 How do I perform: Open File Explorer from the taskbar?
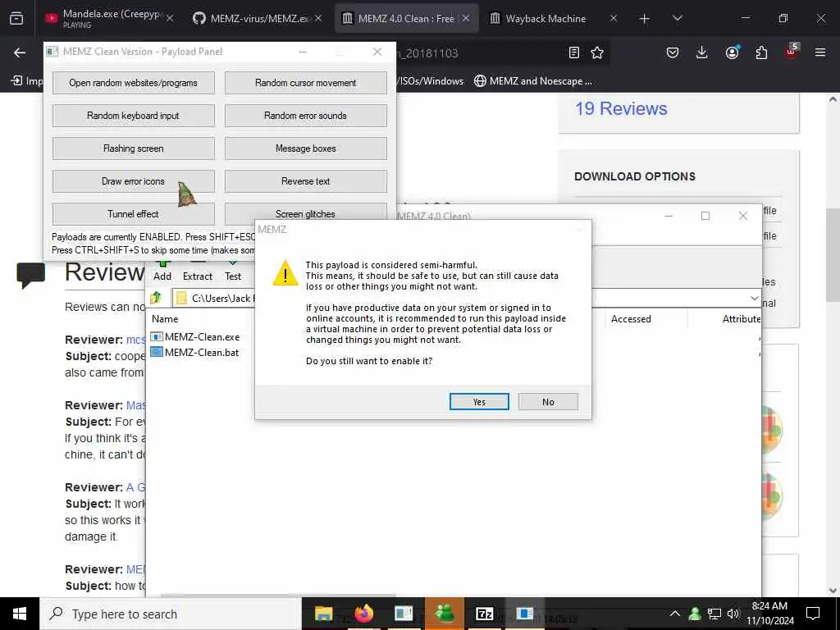(323, 614)
